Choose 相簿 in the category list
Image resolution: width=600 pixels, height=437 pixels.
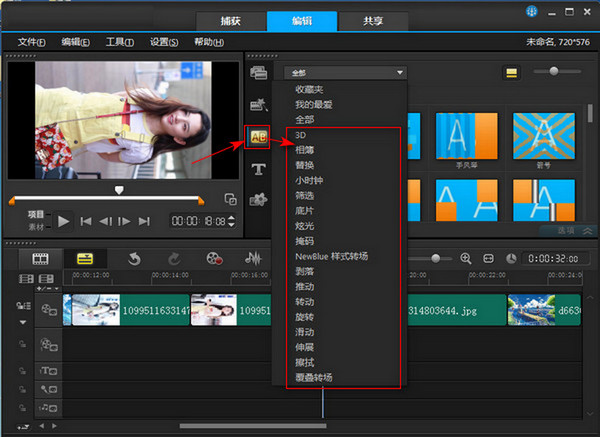(305, 150)
